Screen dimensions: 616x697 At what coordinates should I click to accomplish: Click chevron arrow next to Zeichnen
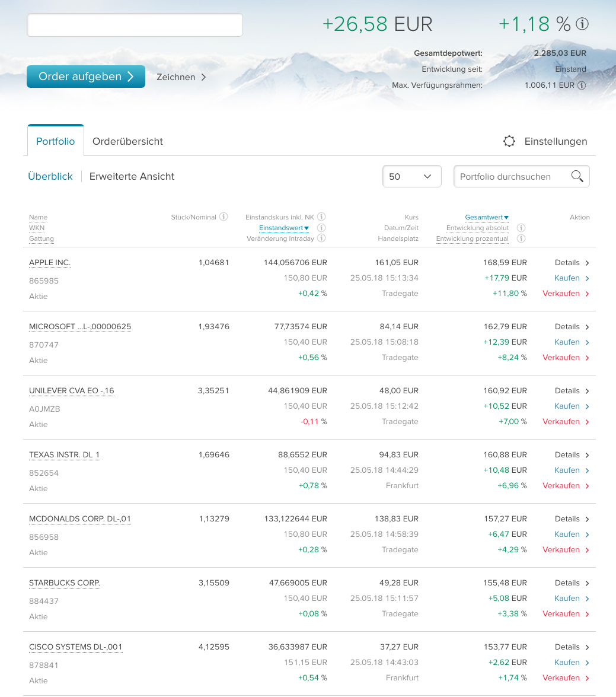tap(203, 77)
